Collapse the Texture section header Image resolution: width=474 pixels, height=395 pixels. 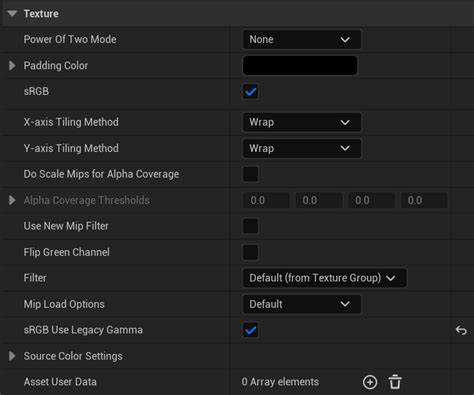pos(12,14)
